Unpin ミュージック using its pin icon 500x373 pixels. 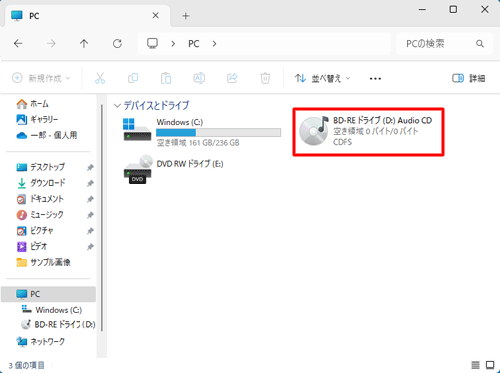90,215
